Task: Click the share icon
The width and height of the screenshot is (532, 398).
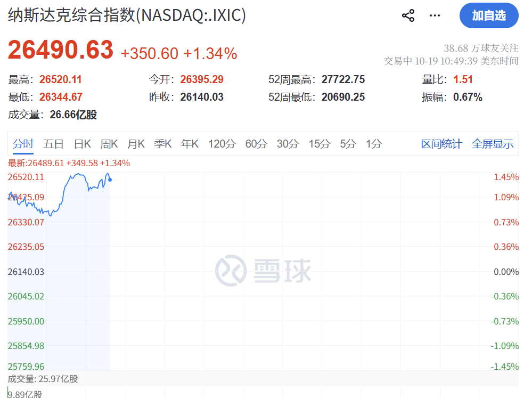Action: click(408, 15)
